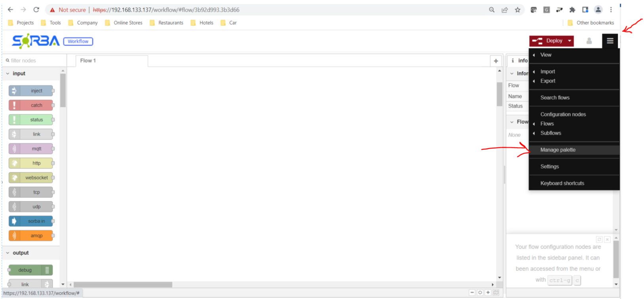Viewport: 644px width, 299px height.
Task: Open Settings from the menu
Action: click(x=550, y=167)
